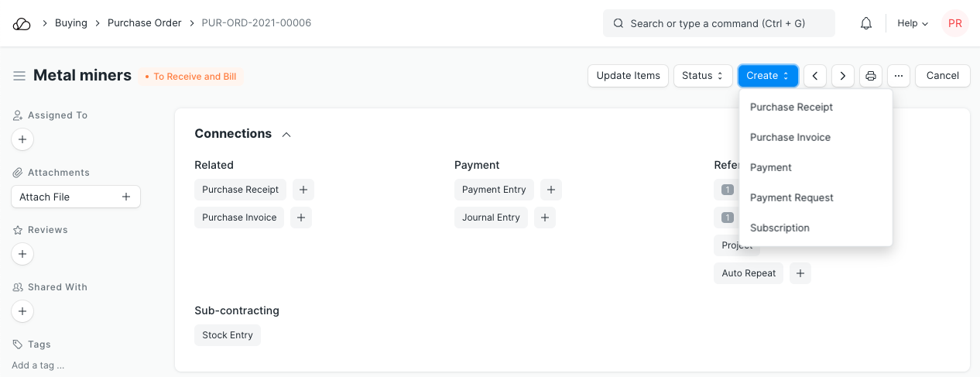The image size is (980, 377).
Task: Open the Status dropdown
Action: (x=703, y=76)
